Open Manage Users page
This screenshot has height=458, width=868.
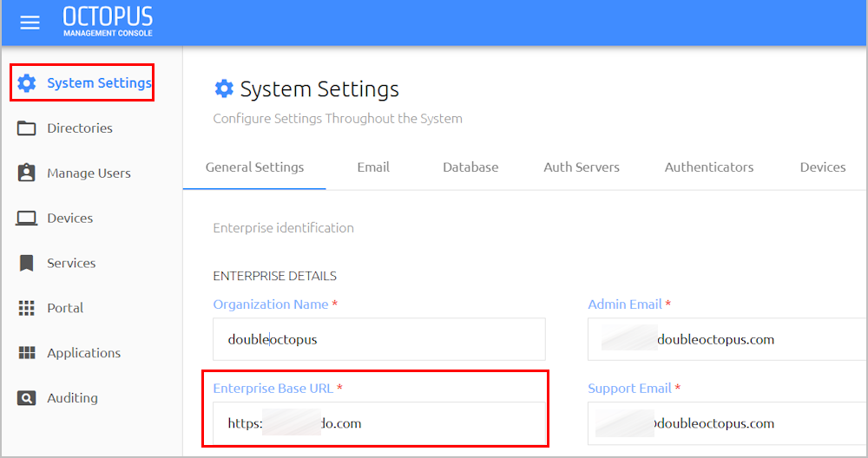[x=89, y=173]
